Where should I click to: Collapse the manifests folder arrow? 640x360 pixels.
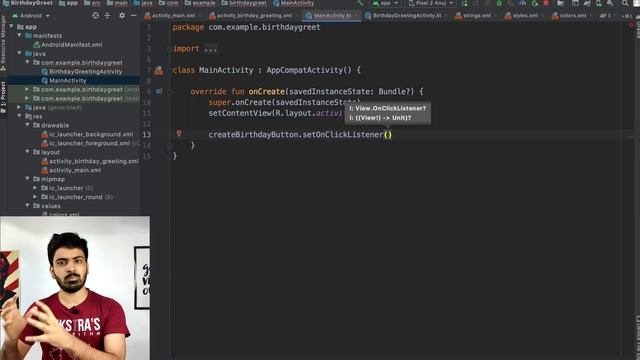tap(19, 36)
